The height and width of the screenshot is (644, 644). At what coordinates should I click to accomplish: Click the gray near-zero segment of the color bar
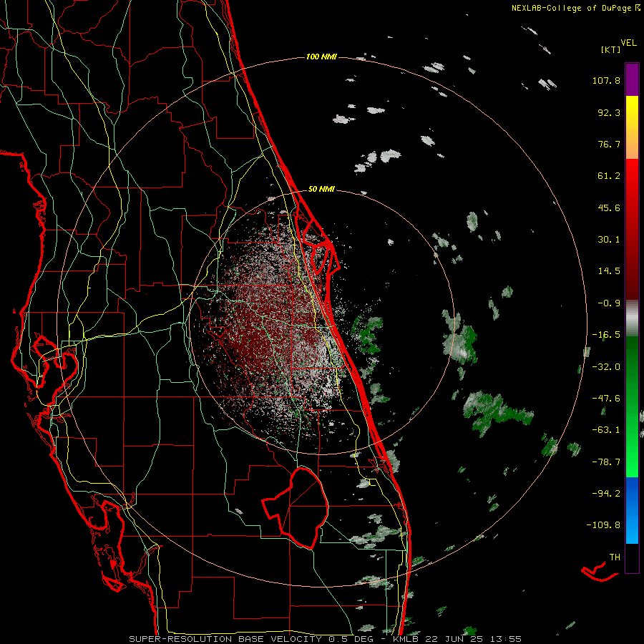click(x=632, y=318)
